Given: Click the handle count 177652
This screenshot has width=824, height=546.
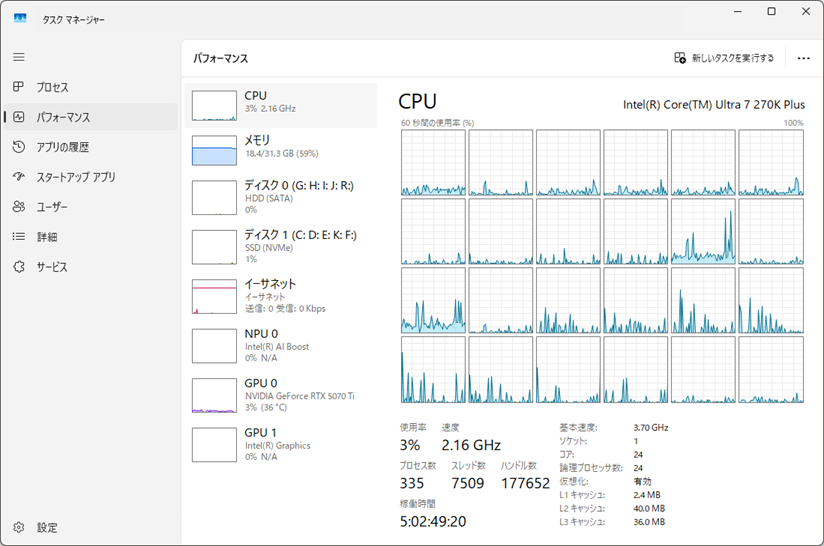Looking at the screenshot, I should coord(525,483).
